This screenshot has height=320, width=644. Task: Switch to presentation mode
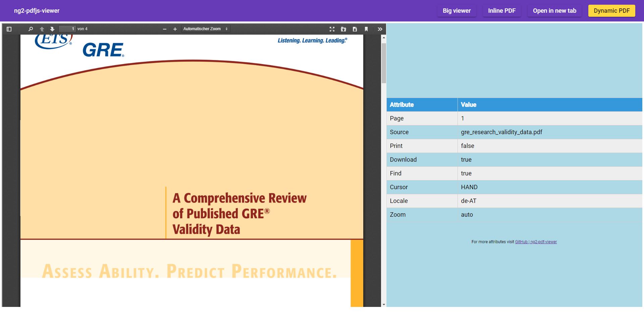[332, 29]
